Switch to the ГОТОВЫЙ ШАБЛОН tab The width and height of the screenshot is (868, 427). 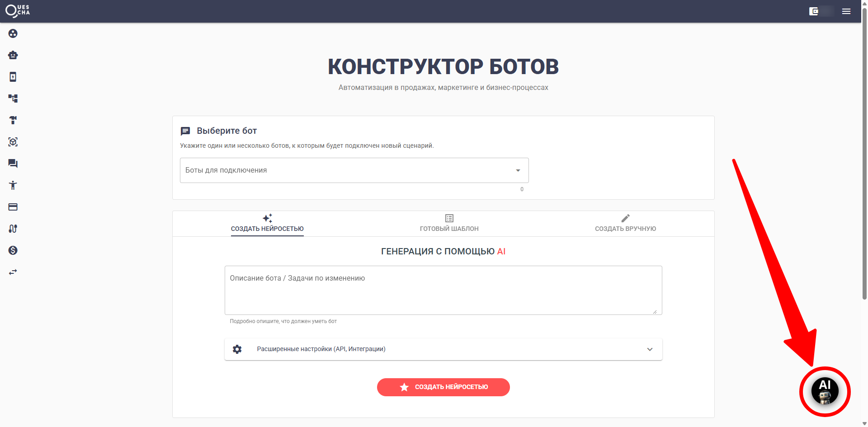[x=449, y=223]
